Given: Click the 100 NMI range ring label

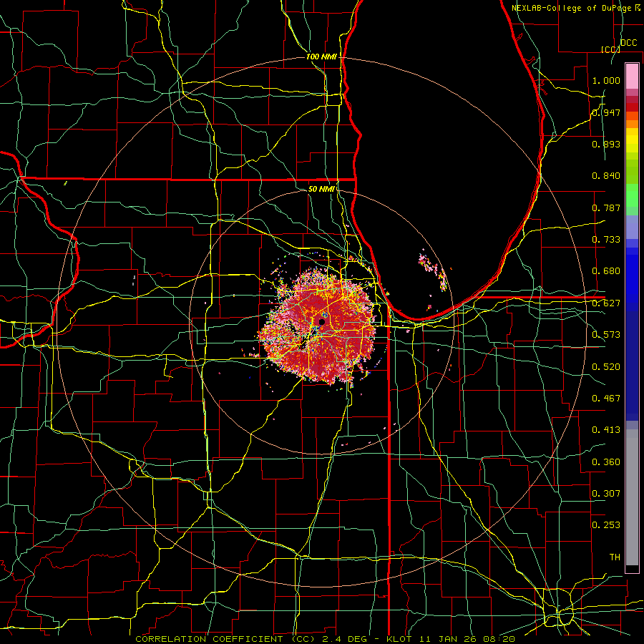Looking at the screenshot, I should pos(321,57).
